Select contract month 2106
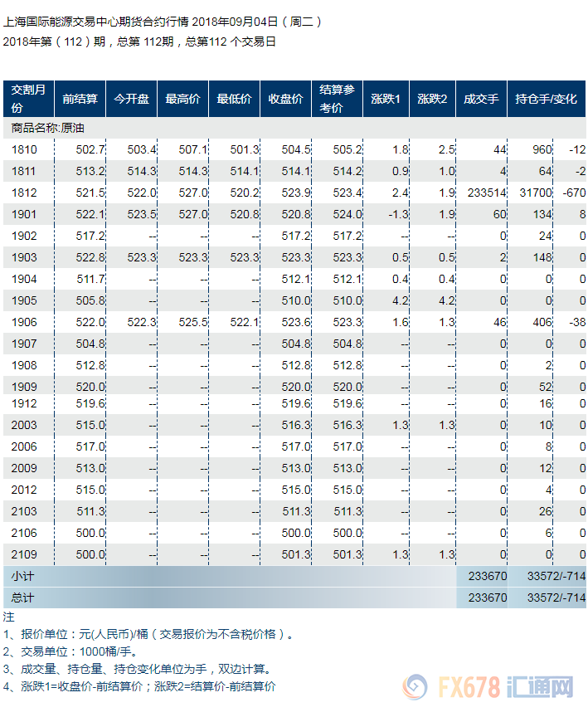The image size is (588, 717). click(x=24, y=533)
